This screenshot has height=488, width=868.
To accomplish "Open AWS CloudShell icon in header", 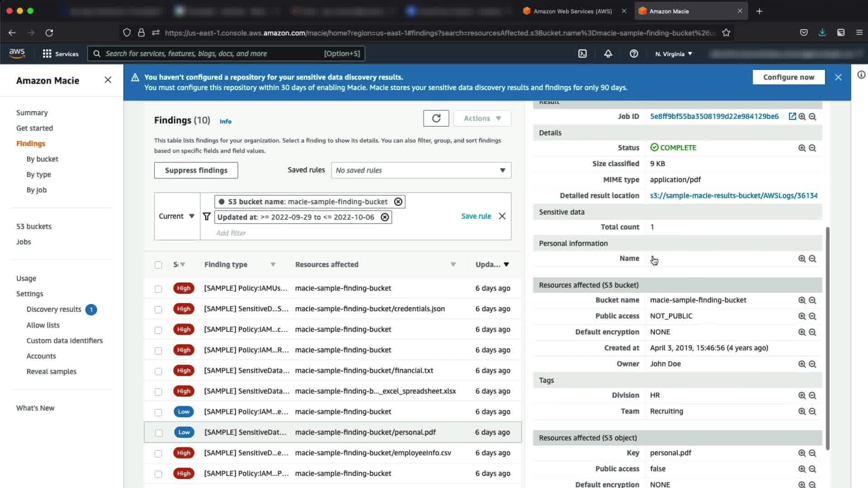I will pyautogui.click(x=582, y=54).
